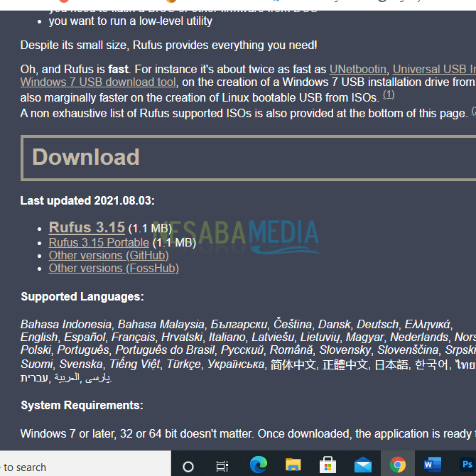Launch Microsoft Store from the taskbar
This screenshot has height=476, width=476.
(328, 465)
